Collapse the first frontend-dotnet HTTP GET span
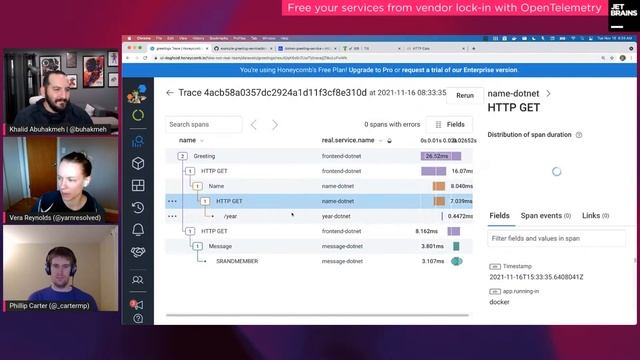Viewport: 640px width, 360px height. (190, 171)
